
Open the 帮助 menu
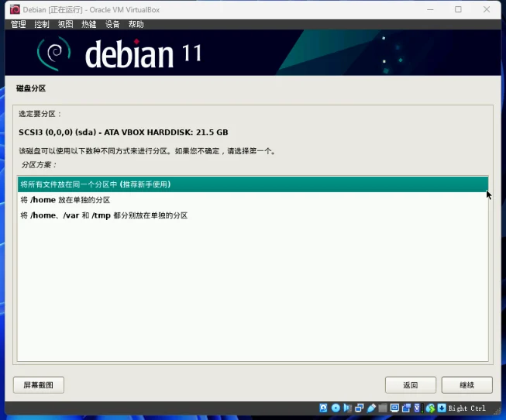click(x=136, y=24)
